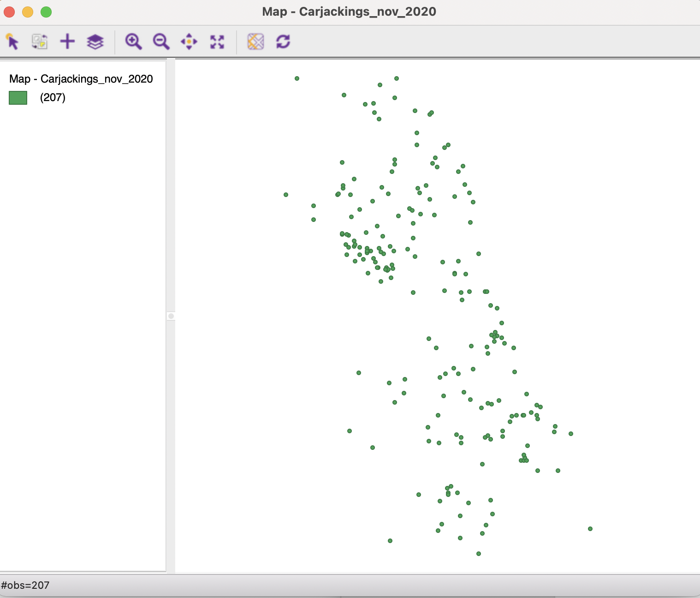700x598 pixels.
Task: Click the Add Map Layer plus icon
Action: click(x=67, y=42)
